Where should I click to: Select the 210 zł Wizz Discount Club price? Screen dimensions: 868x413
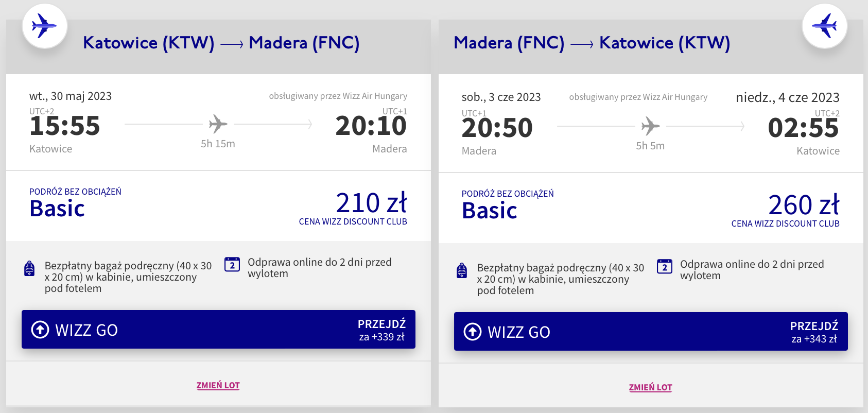(x=371, y=203)
